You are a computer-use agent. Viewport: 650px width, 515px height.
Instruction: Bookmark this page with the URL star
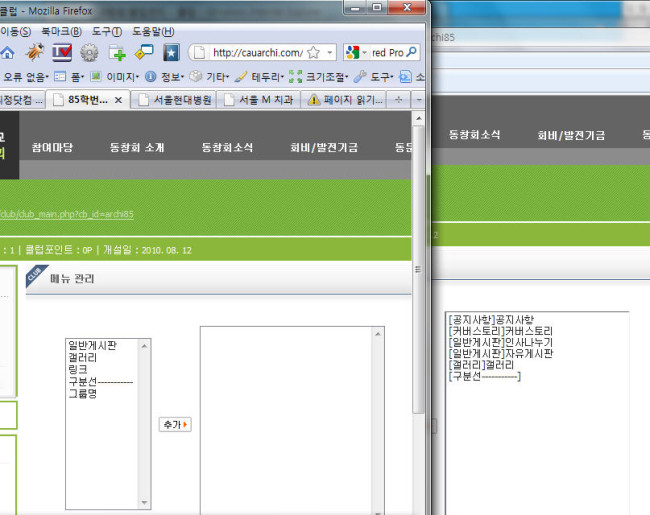coord(314,53)
